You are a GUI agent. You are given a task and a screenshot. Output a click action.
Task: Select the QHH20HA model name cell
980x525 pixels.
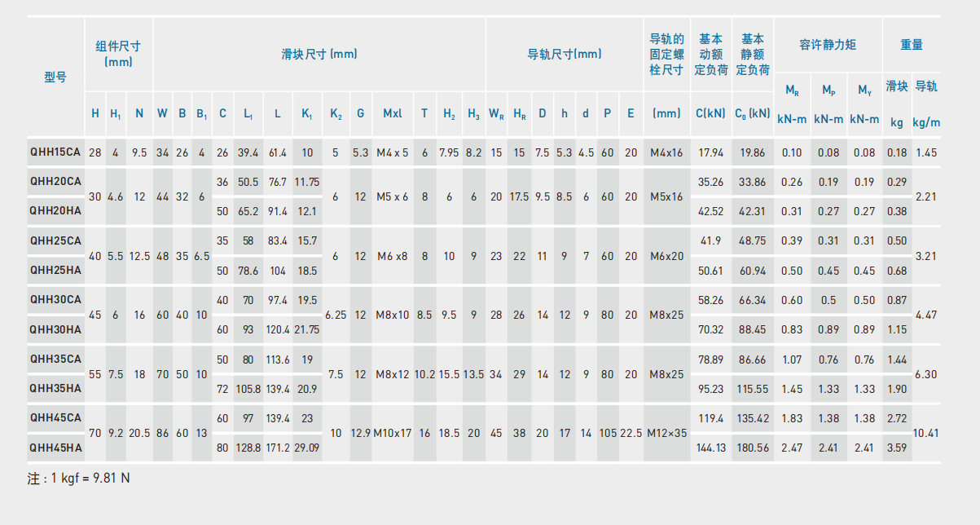[55, 211]
